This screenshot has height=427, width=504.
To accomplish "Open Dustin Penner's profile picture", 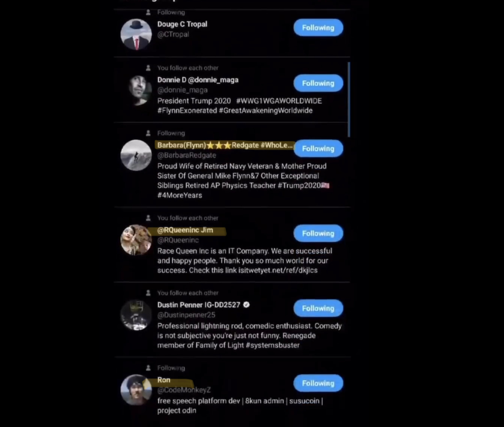I will pos(136,315).
